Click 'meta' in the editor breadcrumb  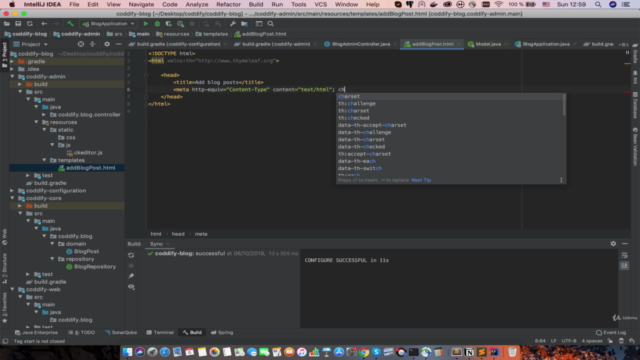(201, 234)
